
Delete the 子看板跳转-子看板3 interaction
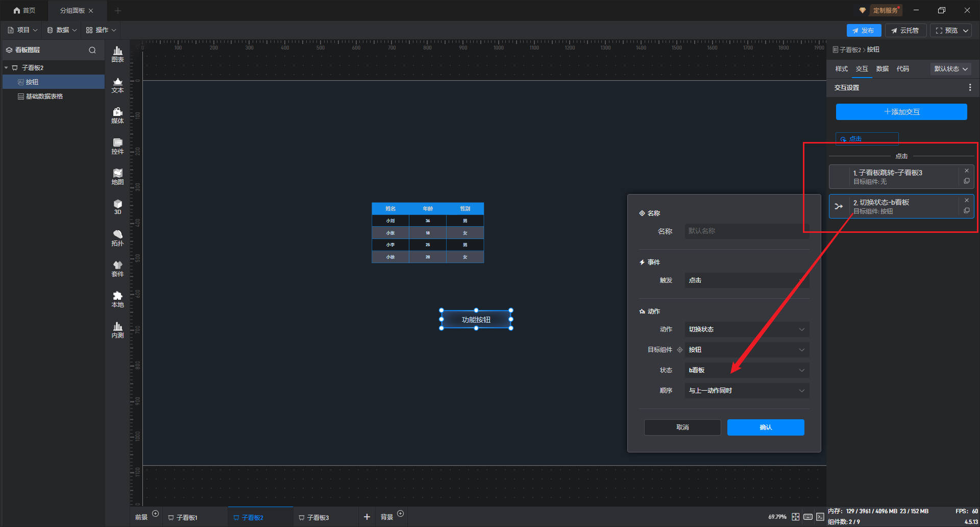coord(966,171)
